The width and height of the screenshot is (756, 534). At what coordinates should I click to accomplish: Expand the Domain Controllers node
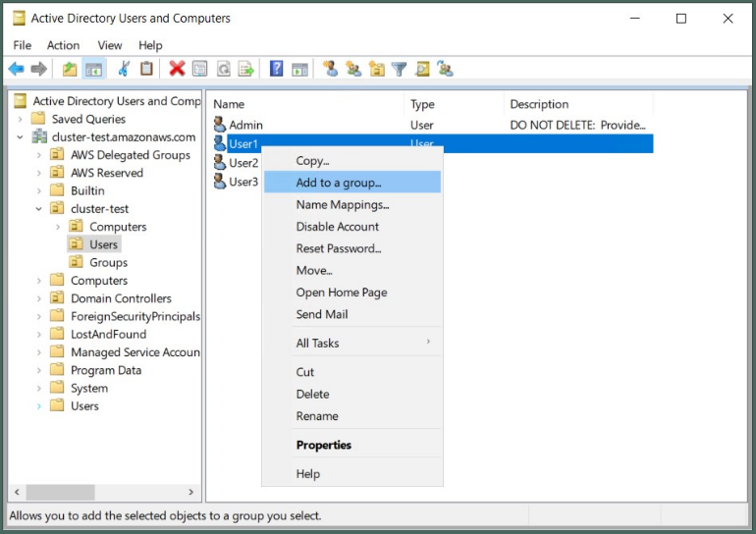[39, 298]
